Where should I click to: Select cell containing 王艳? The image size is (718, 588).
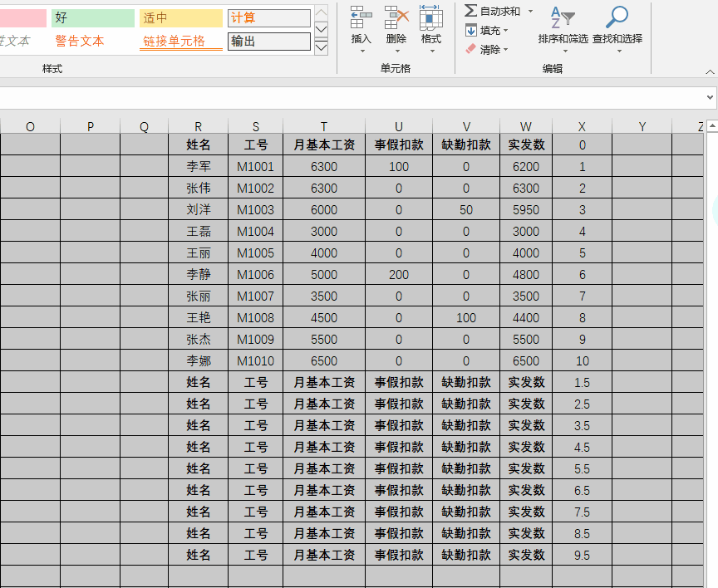click(199, 317)
